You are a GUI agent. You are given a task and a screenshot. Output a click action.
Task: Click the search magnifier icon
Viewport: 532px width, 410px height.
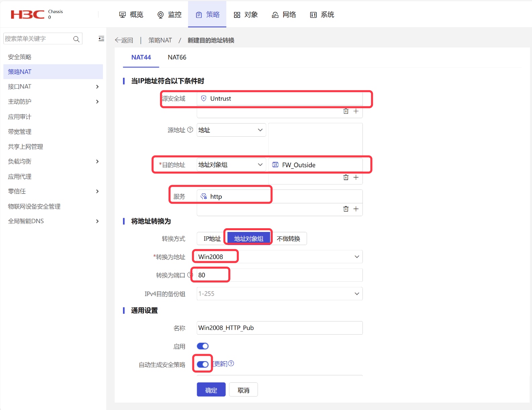tap(76, 39)
